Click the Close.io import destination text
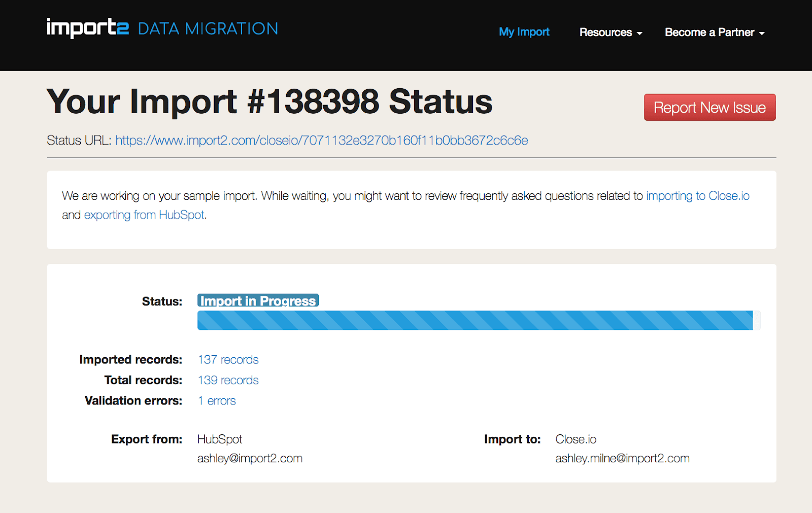Viewport: 812px width, 513px height. click(576, 439)
